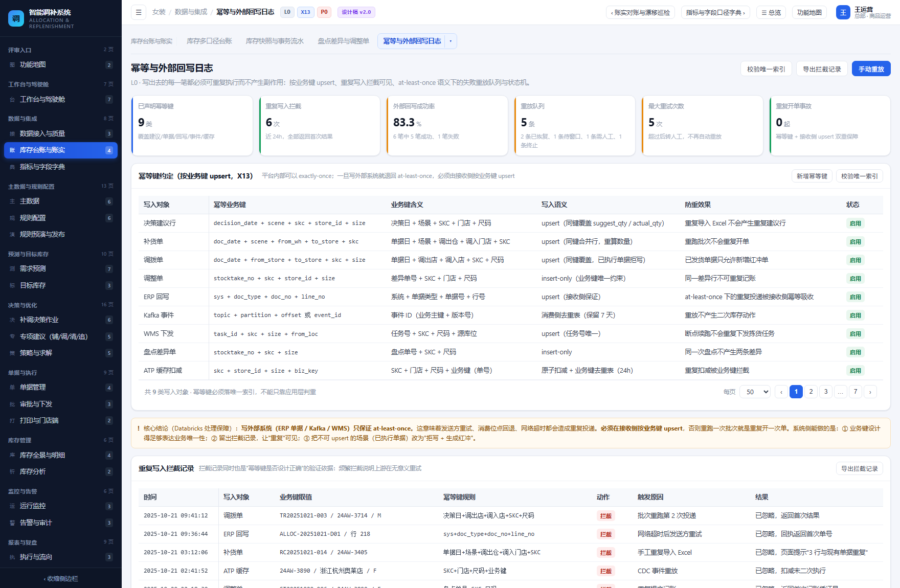
Task: Select 指标与字段字典 in sidebar
Action: tap(61, 167)
